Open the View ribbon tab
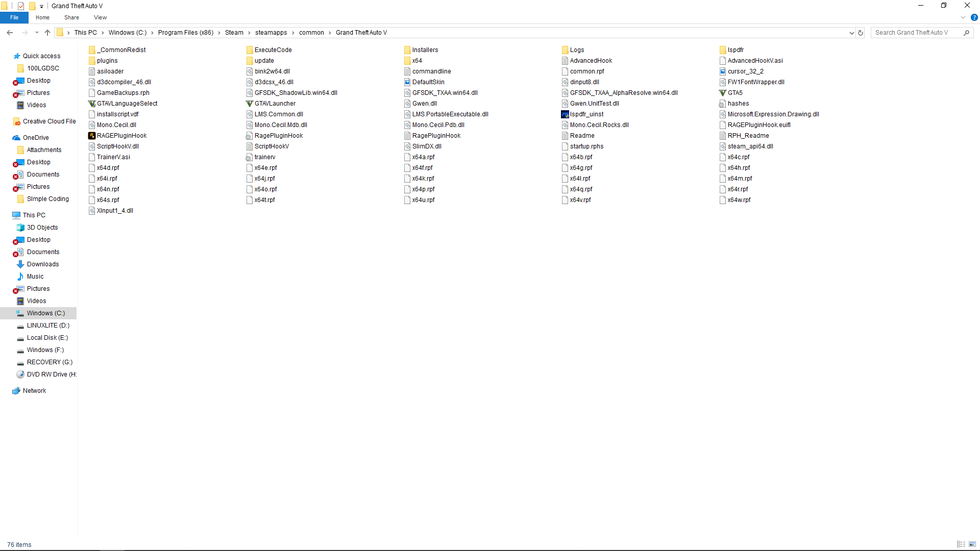The width and height of the screenshot is (980, 551). coord(100,17)
